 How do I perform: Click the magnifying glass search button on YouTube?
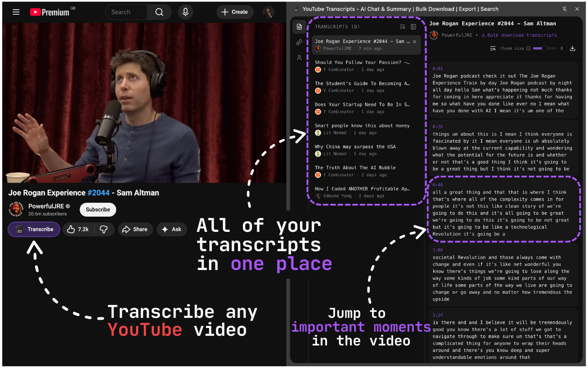click(x=159, y=12)
